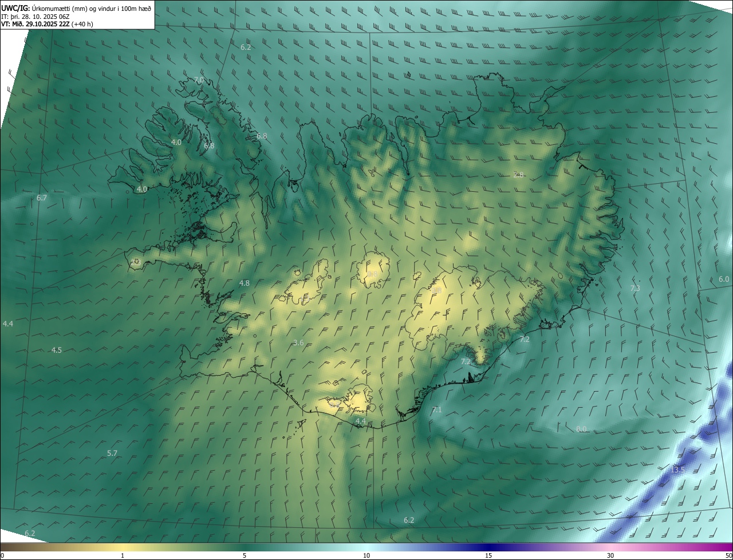Click the 7.0 value label on the map

199,80
